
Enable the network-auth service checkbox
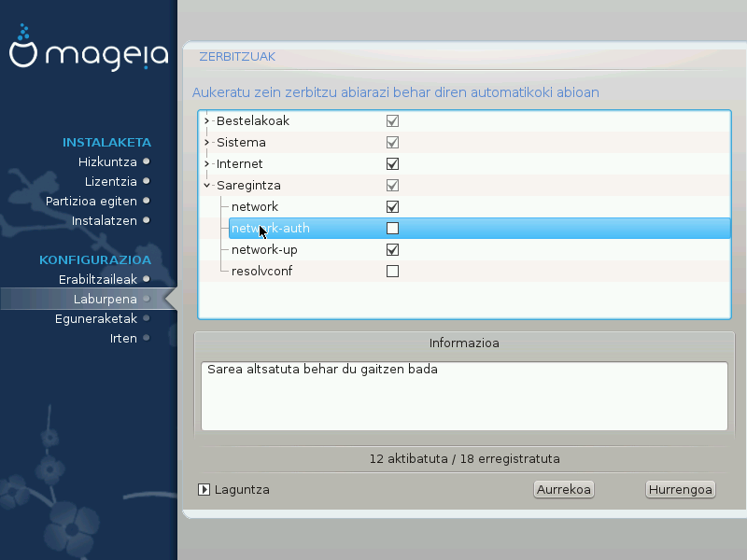392,228
